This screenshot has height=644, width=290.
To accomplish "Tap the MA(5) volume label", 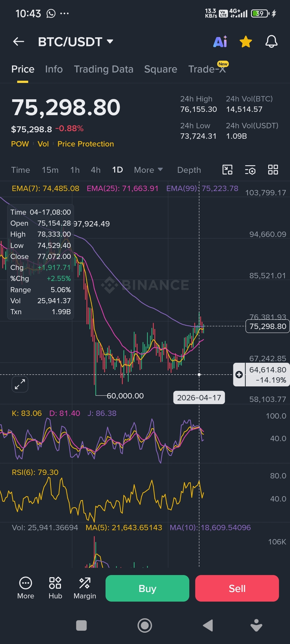I will 124,528.
